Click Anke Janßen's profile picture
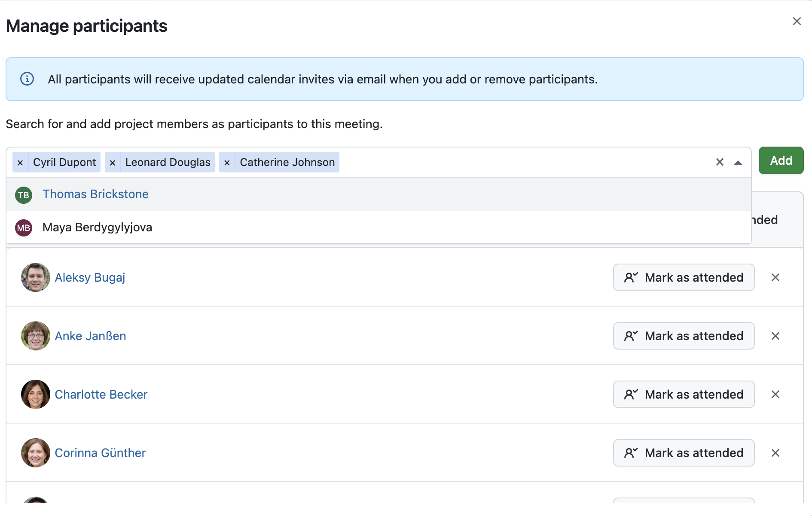The height and width of the screenshot is (516, 812). pos(35,336)
